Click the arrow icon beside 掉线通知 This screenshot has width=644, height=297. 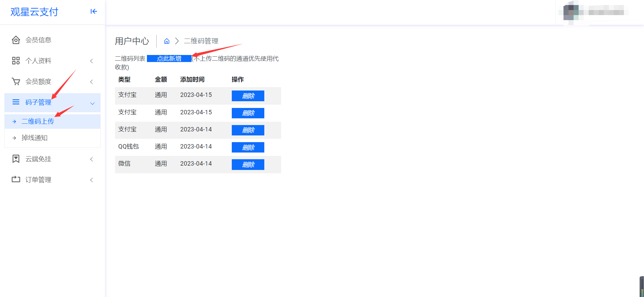(x=14, y=138)
